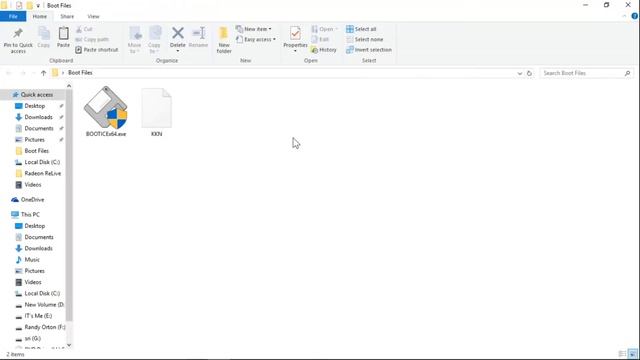
Task: Click Select none
Action: click(364, 40)
